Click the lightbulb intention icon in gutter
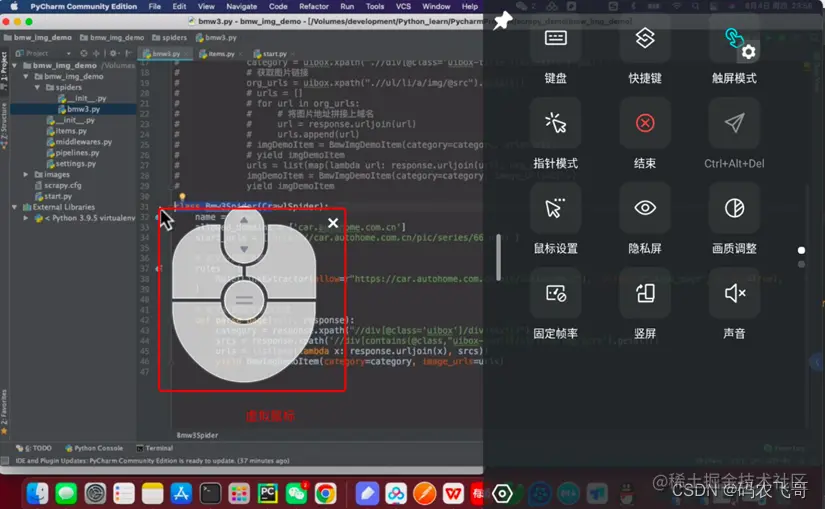The image size is (825, 509). click(182, 197)
